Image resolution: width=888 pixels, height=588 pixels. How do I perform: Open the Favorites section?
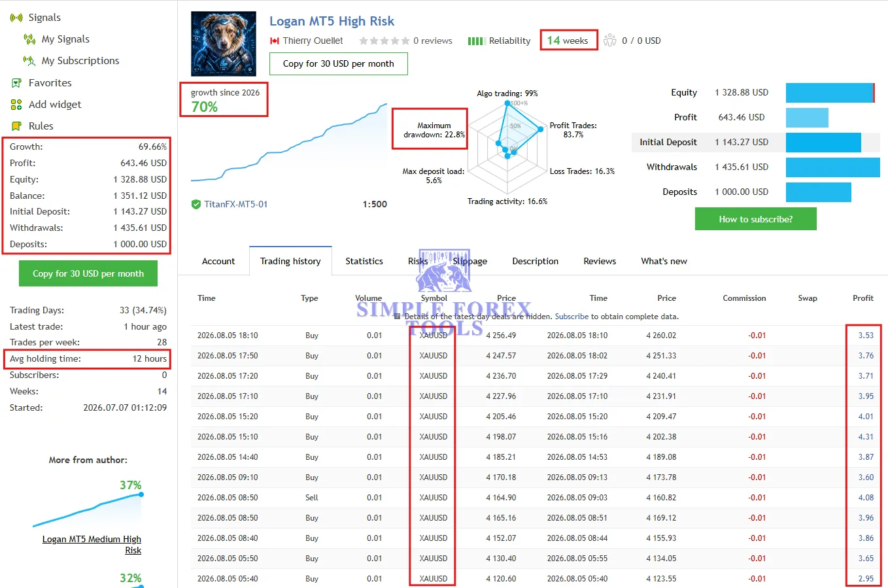pyautogui.click(x=50, y=83)
